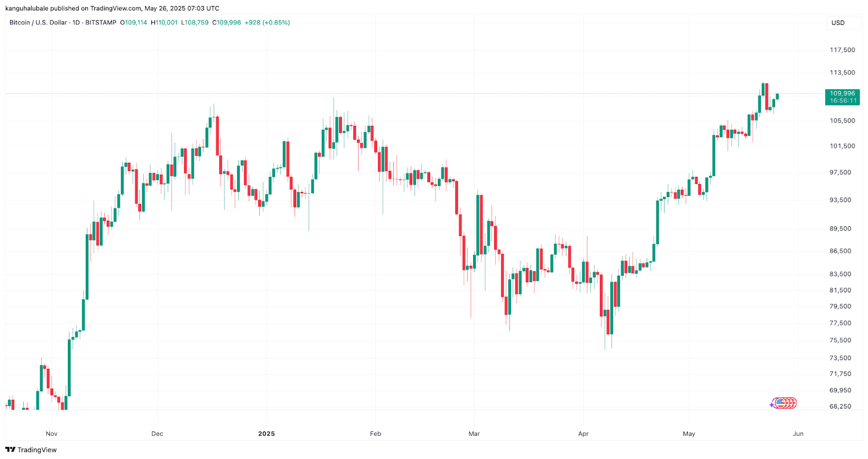
Task: Click the Apr month marker
Action: pyautogui.click(x=583, y=433)
